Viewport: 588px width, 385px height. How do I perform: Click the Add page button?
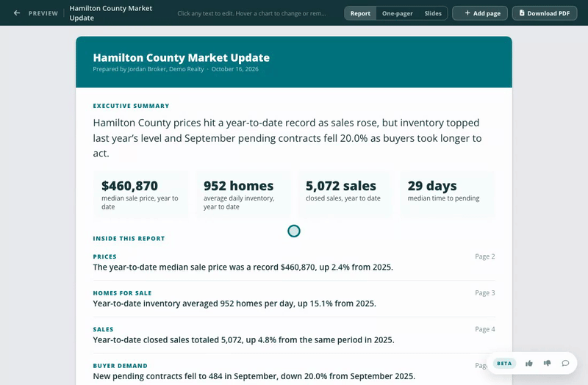point(480,13)
